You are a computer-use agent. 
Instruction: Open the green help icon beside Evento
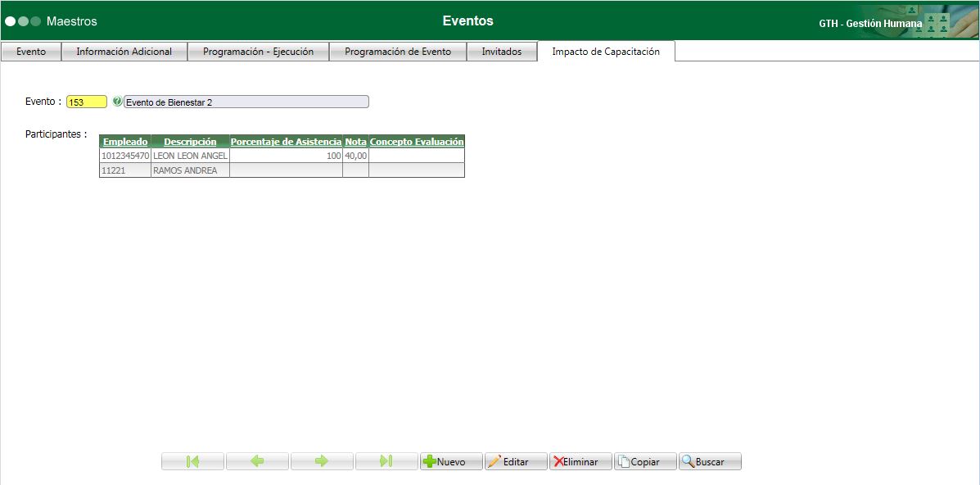click(117, 102)
